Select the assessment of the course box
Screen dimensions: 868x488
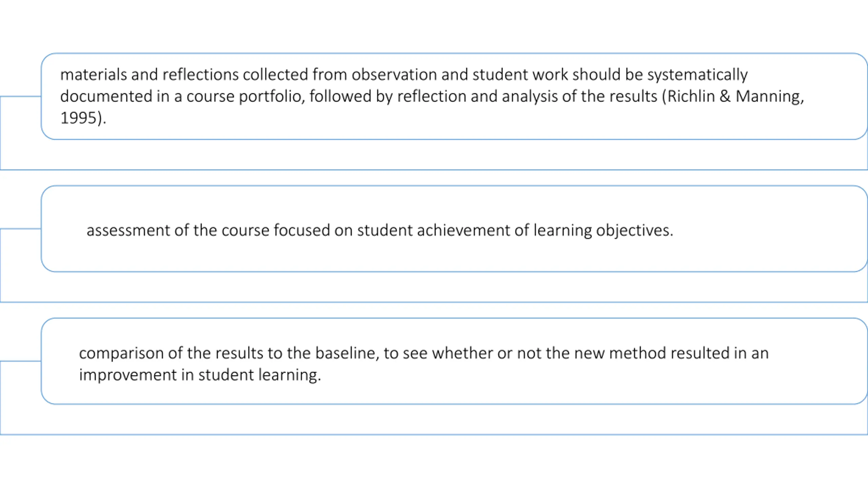pyautogui.click(x=454, y=229)
